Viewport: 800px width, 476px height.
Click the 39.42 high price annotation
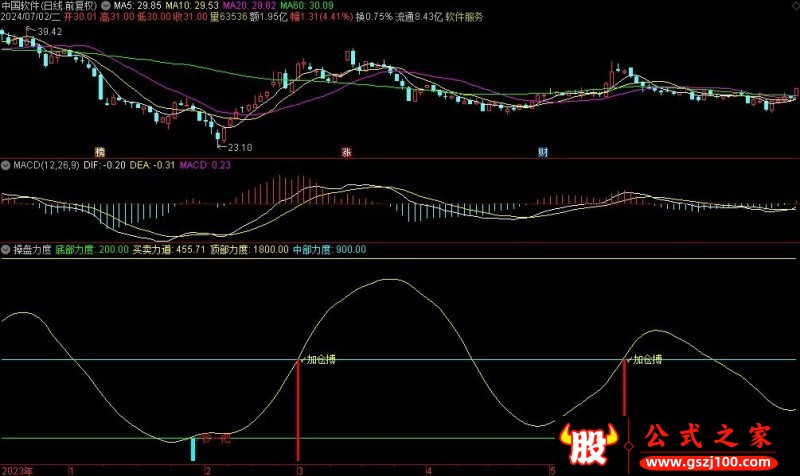49,33
